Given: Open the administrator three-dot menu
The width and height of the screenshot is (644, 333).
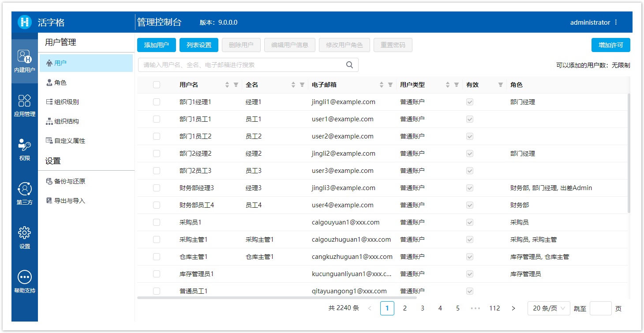Looking at the screenshot, I should coord(616,22).
